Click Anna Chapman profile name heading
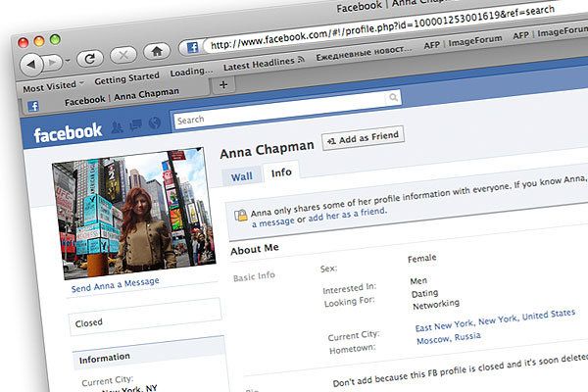 click(x=267, y=149)
